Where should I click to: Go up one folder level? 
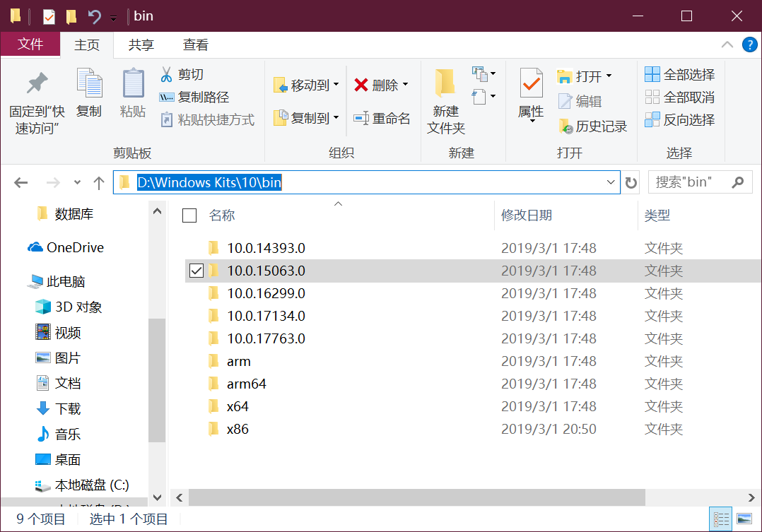(x=99, y=183)
